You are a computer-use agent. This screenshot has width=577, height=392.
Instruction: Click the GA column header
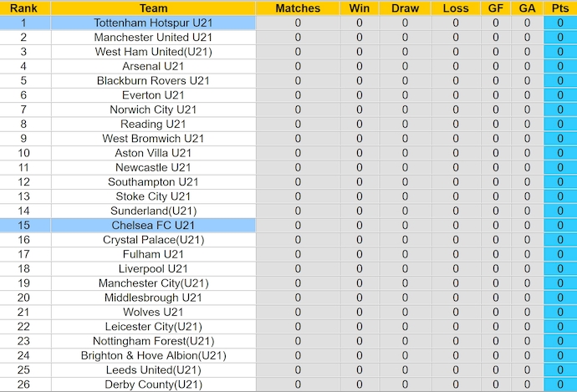pos(527,8)
